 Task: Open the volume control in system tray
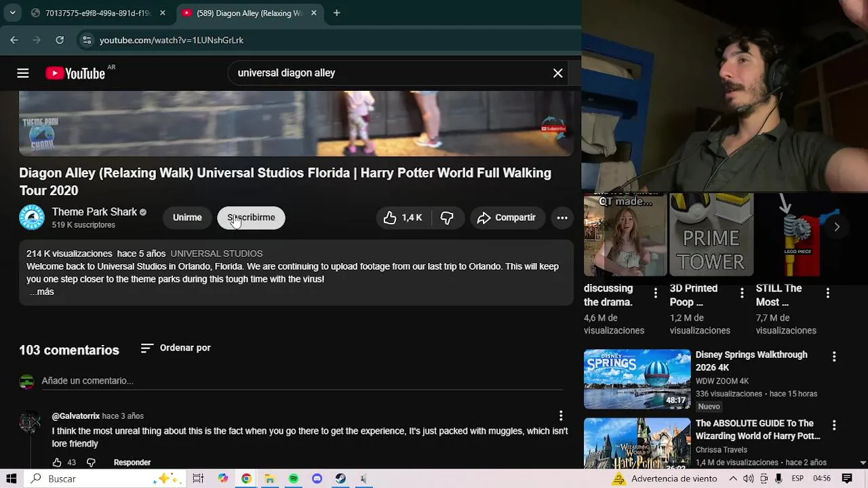[x=748, y=479]
